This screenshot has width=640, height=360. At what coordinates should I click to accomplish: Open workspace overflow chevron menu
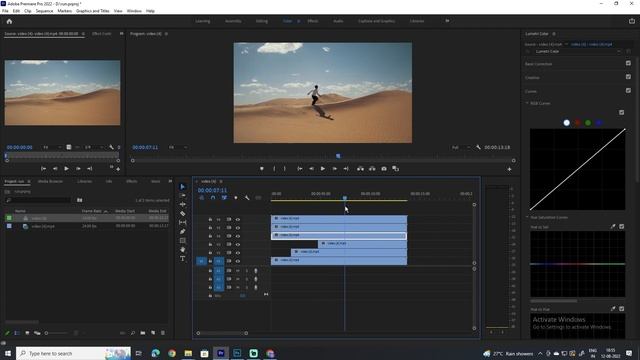447,21
